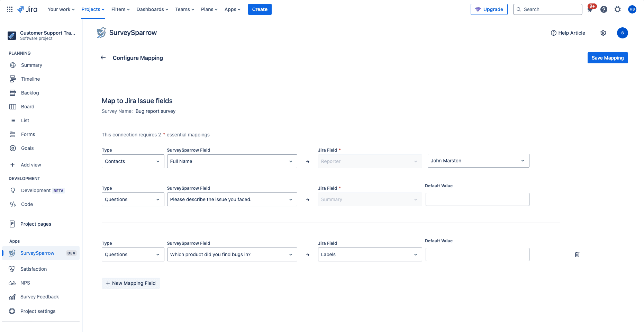Add a New Mapping Field

click(130, 283)
